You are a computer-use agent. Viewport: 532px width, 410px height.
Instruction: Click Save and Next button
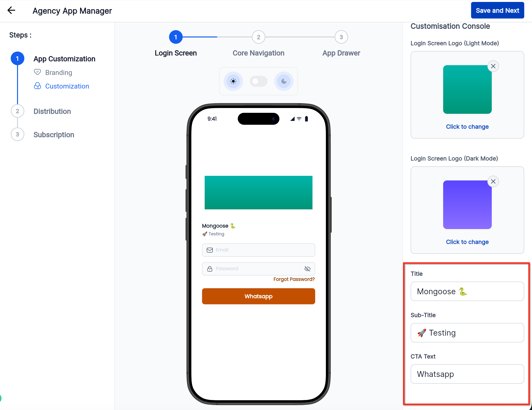tap(497, 10)
